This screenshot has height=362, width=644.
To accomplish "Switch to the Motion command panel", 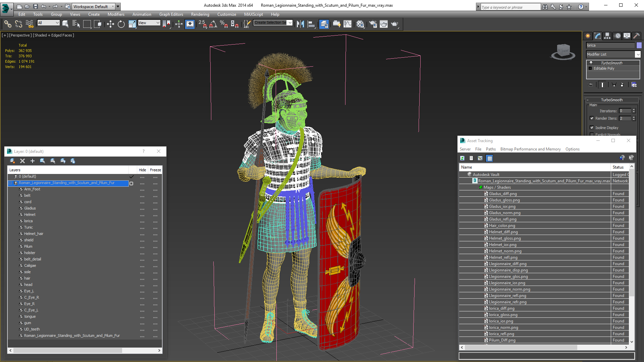I will tap(618, 36).
